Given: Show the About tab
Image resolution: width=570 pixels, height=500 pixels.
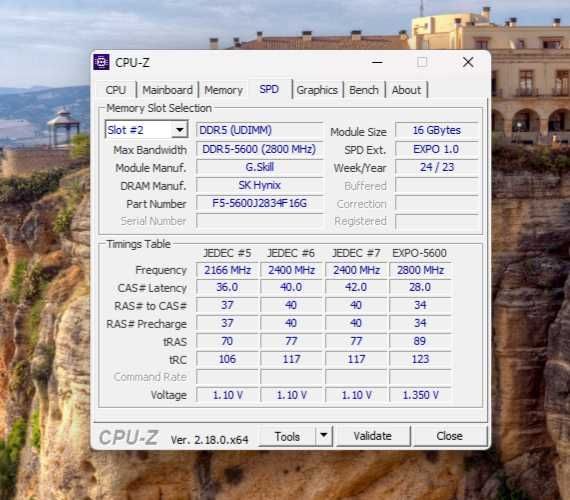Looking at the screenshot, I should click(406, 90).
